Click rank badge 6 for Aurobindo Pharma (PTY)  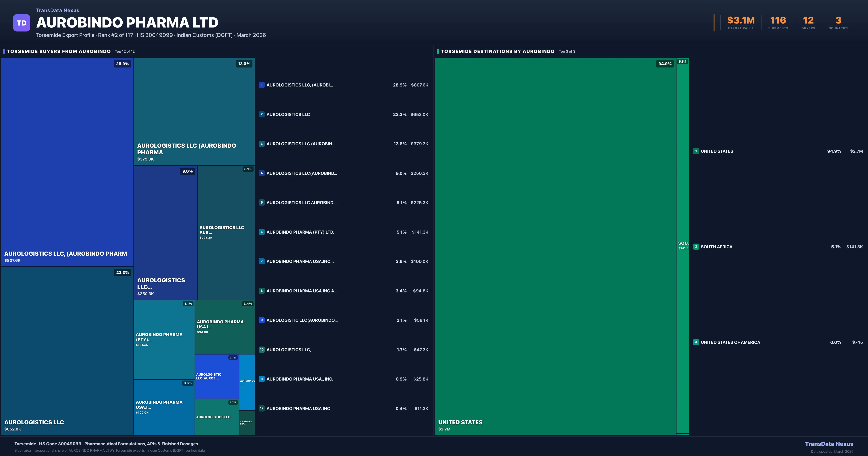coord(261,232)
